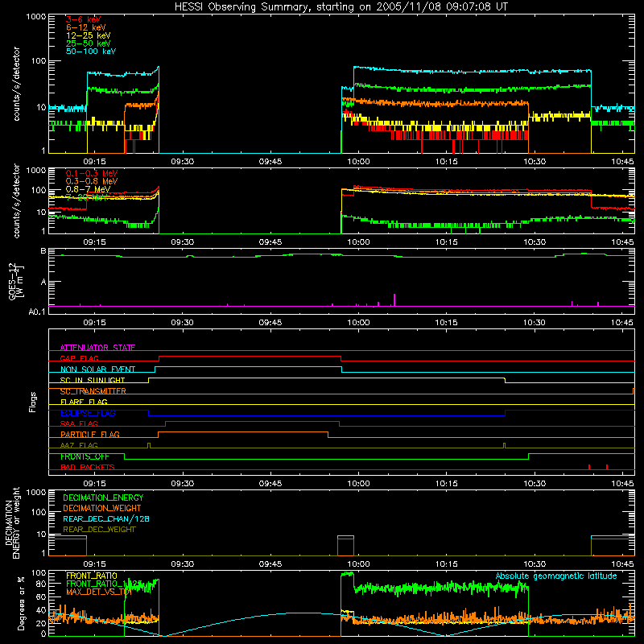Click the 0.8-7 MeV legend entry

(88, 189)
